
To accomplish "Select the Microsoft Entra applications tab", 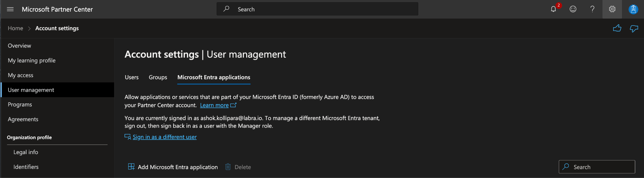I will coord(214,77).
